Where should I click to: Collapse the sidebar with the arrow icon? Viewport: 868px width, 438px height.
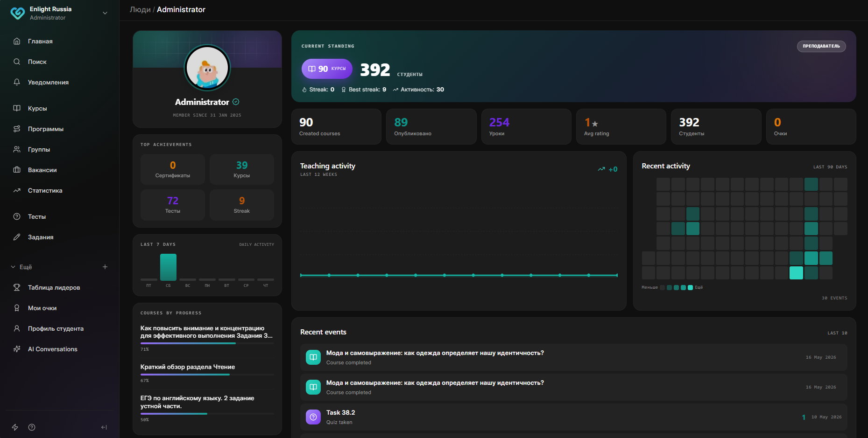point(104,427)
